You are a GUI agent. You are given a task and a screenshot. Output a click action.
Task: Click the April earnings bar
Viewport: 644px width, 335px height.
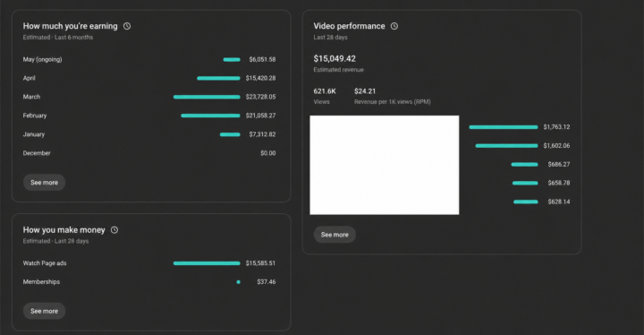pos(218,78)
